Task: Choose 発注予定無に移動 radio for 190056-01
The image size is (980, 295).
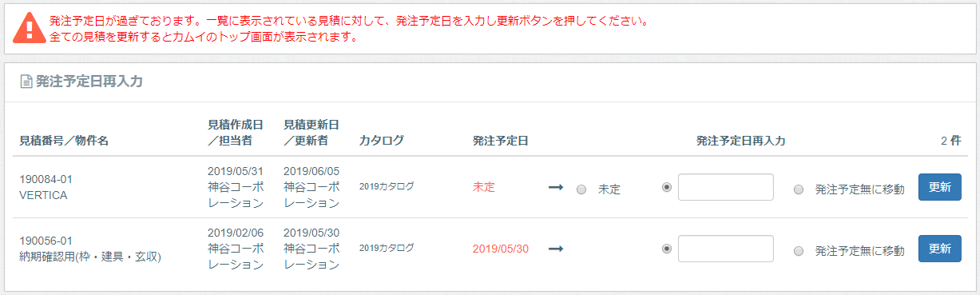Action: (799, 251)
